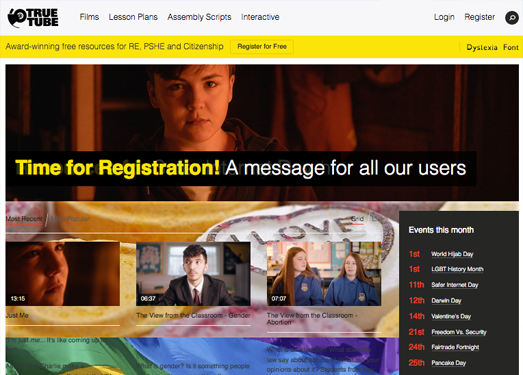523x375 pixels.
Task: Open the Safer Internet Day event
Action: click(455, 285)
